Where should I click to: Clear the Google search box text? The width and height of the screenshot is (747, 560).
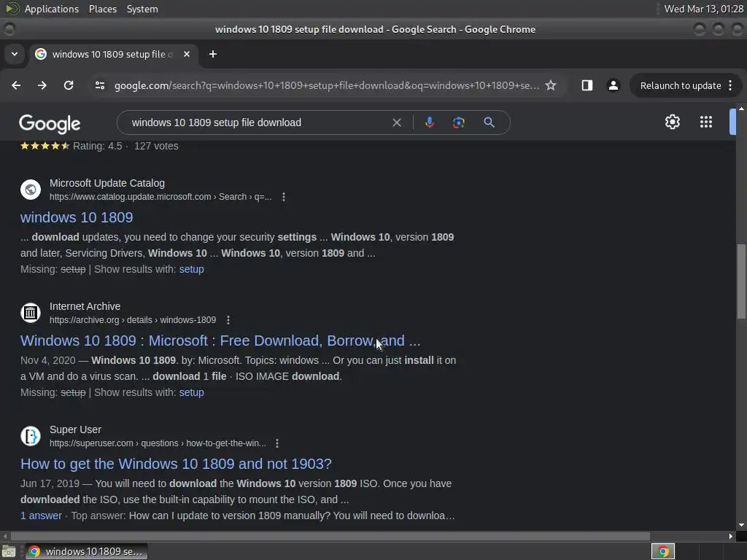coord(396,122)
